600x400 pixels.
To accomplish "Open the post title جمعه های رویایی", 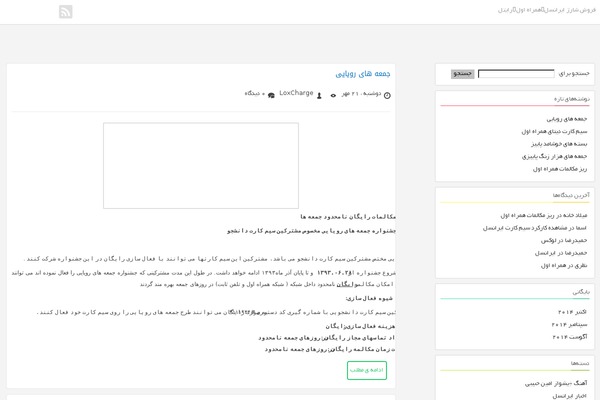I will (363, 73).
